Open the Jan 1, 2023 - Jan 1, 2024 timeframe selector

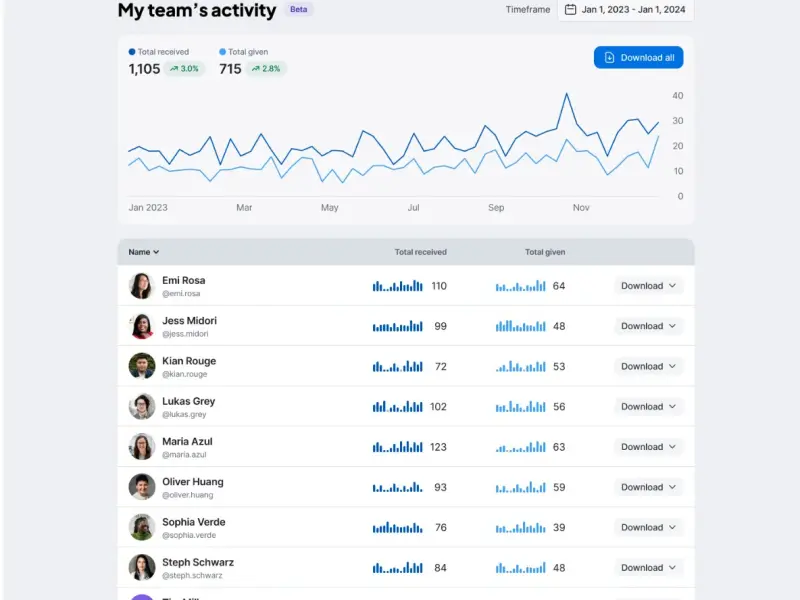pos(626,10)
